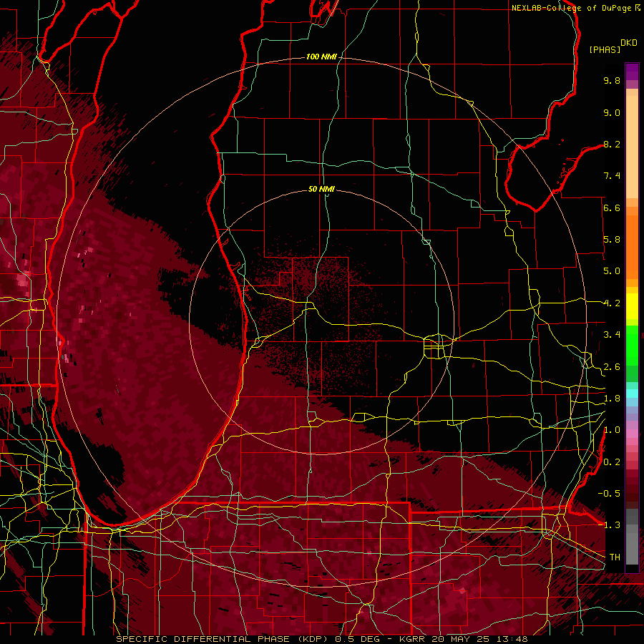Click the 1.0 value on the color scale
The image size is (644, 644).
(x=612, y=430)
